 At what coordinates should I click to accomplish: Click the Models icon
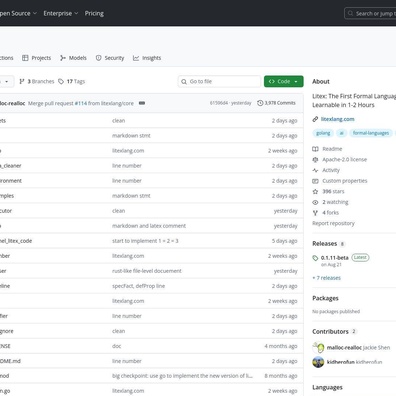click(63, 58)
